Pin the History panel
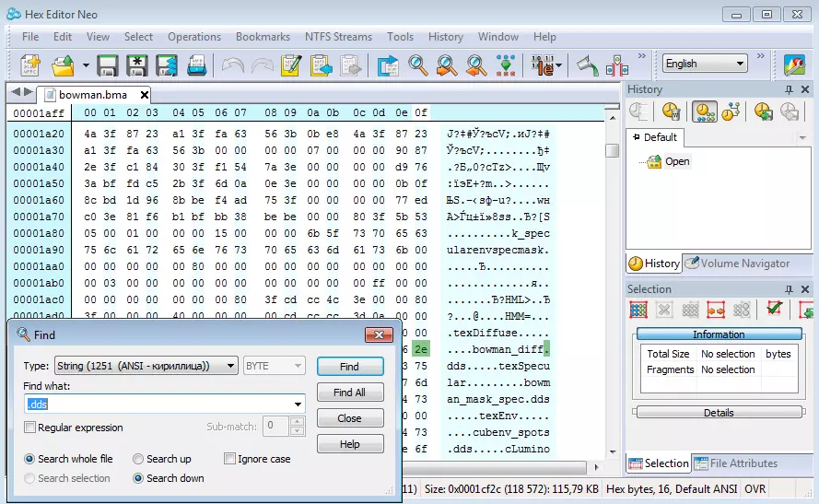This screenshot has height=504, width=819. pyautogui.click(x=789, y=89)
